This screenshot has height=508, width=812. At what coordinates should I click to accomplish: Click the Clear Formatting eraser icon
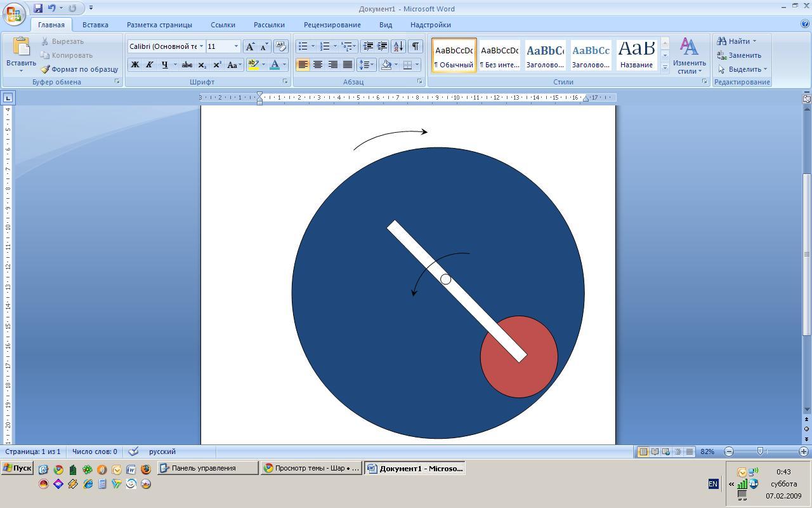pos(280,46)
